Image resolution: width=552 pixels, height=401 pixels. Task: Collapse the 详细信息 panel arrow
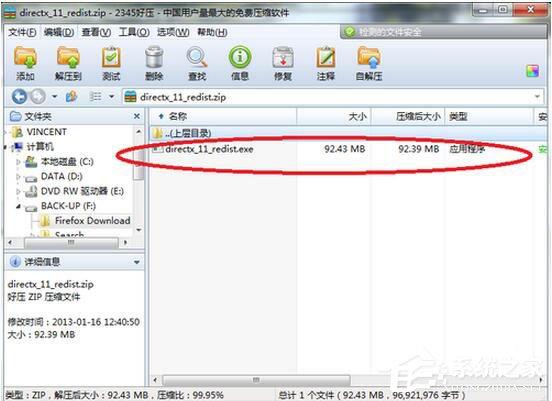[137, 262]
